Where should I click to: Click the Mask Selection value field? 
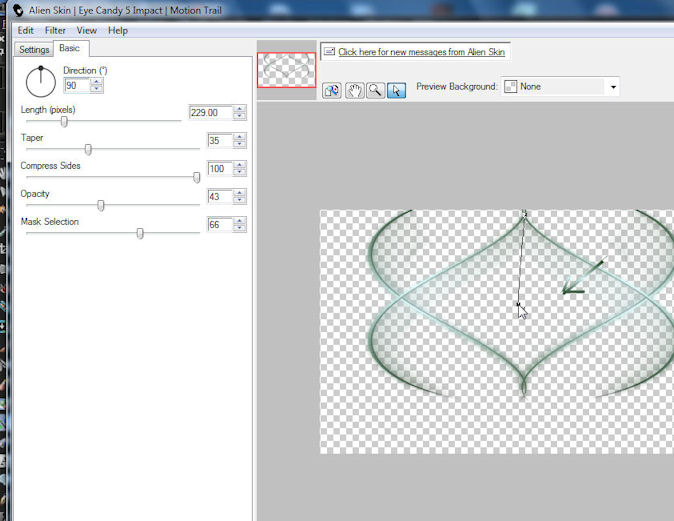[x=220, y=224]
